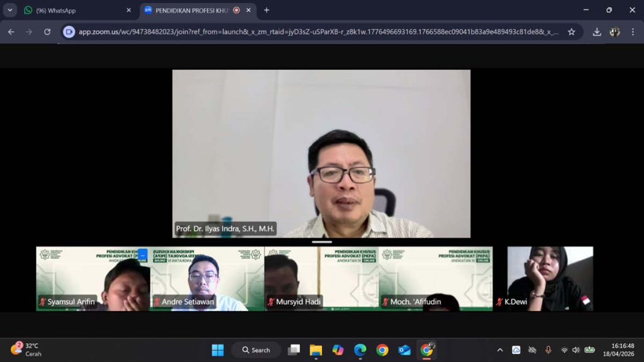Screen dimensions: 644x362
Task: Open Chrome downloads icon in toolbar
Action: tap(596, 32)
